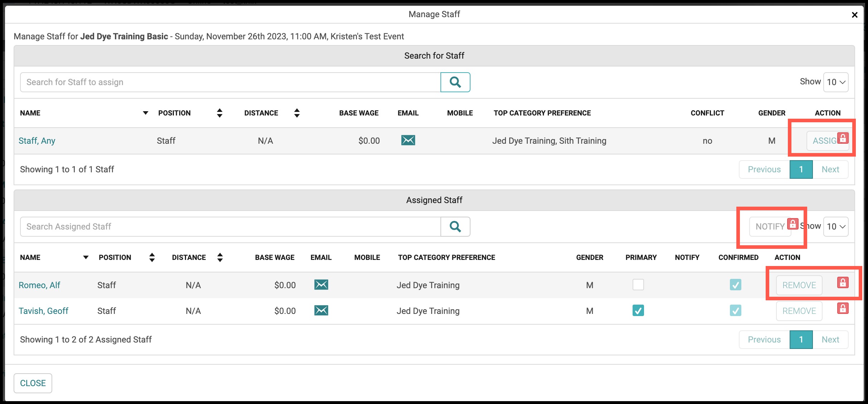The height and width of the screenshot is (404, 868).
Task: Click Romeo, Alf's email envelope icon
Action: coord(321,285)
